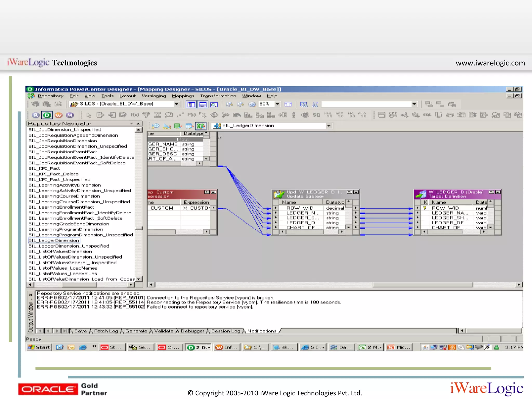Open the Repository Manager (R) icon

point(36,115)
